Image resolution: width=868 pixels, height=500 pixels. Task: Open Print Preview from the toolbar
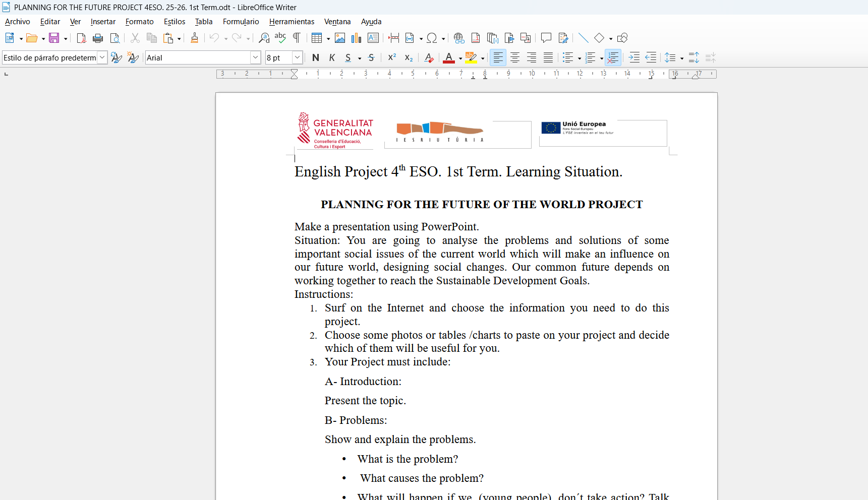pyautogui.click(x=115, y=38)
